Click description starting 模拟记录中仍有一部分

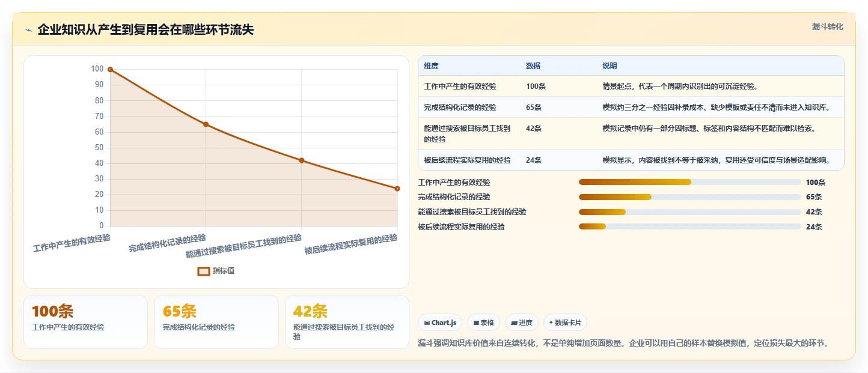(x=709, y=128)
